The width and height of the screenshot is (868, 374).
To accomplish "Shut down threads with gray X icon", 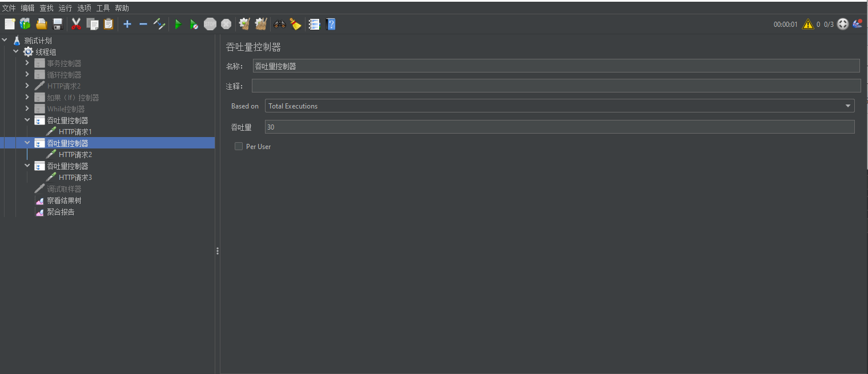I will [226, 24].
